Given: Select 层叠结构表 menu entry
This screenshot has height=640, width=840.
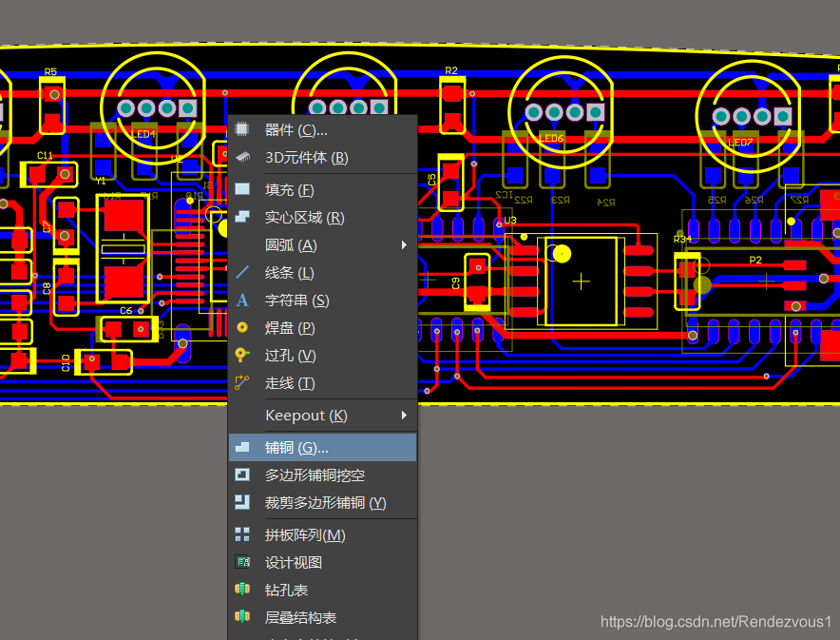Looking at the screenshot, I should point(322,617).
